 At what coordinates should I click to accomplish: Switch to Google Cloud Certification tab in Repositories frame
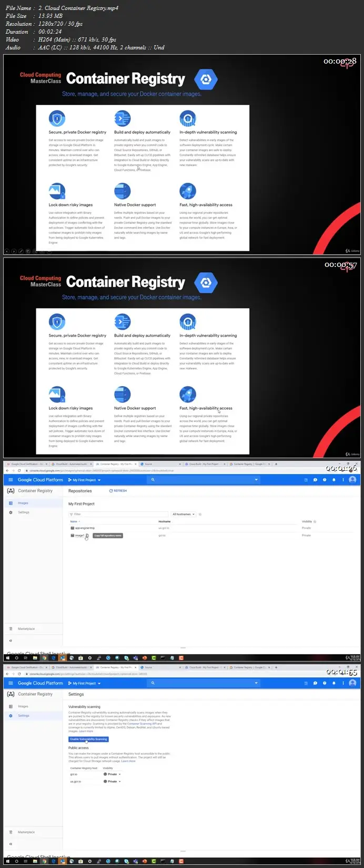coord(27,464)
